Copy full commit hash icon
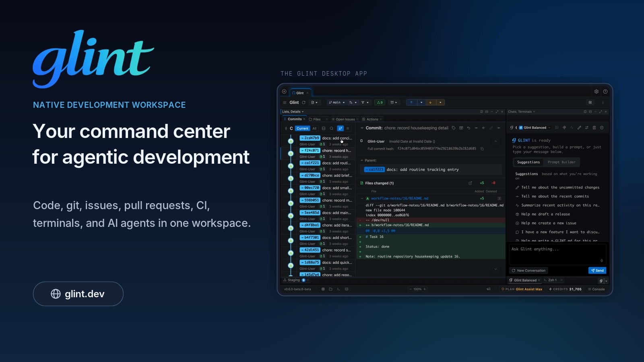The height and width of the screenshot is (362, 644). point(482,149)
